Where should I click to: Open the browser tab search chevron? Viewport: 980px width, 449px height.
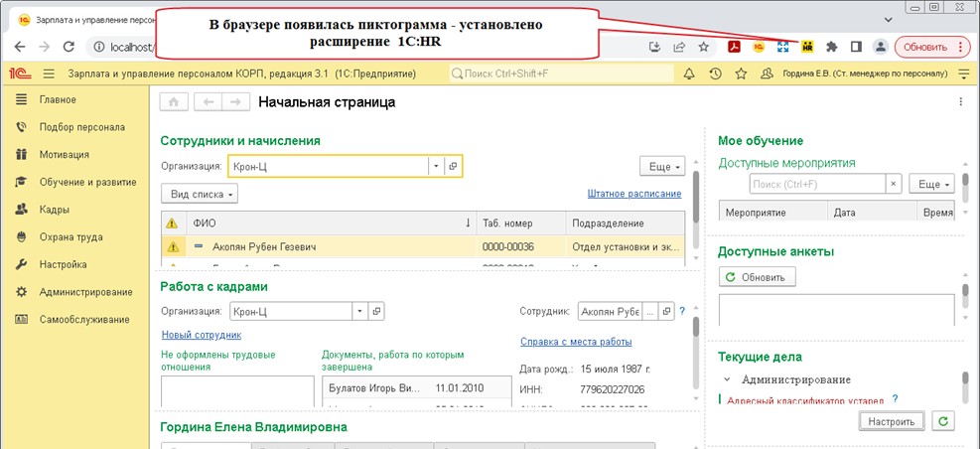click(890, 20)
